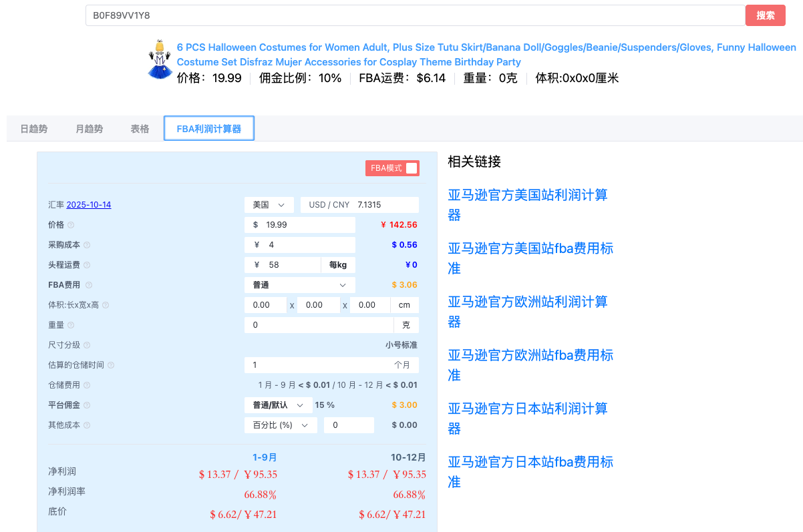Click help icon next to 平台佣金
This screenshot has width=803, height=532.
[x=87, y=405]
